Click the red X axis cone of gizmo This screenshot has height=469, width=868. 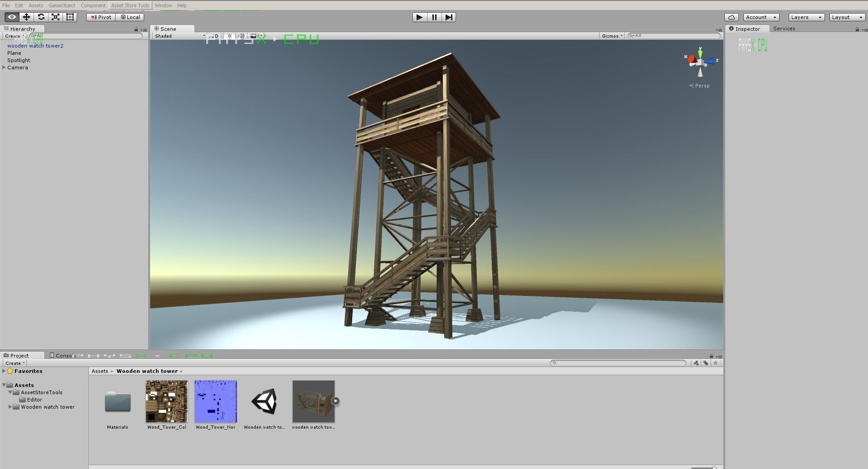(691, 60)
